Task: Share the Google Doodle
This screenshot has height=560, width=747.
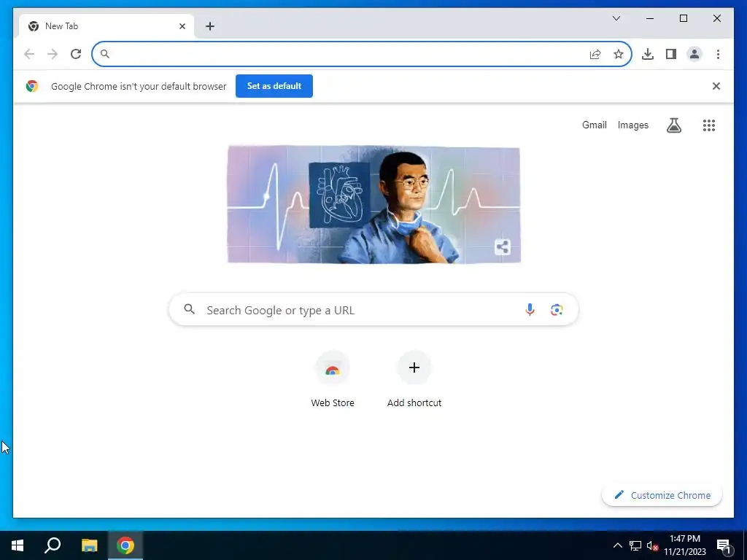Action: tap(502, 246)
